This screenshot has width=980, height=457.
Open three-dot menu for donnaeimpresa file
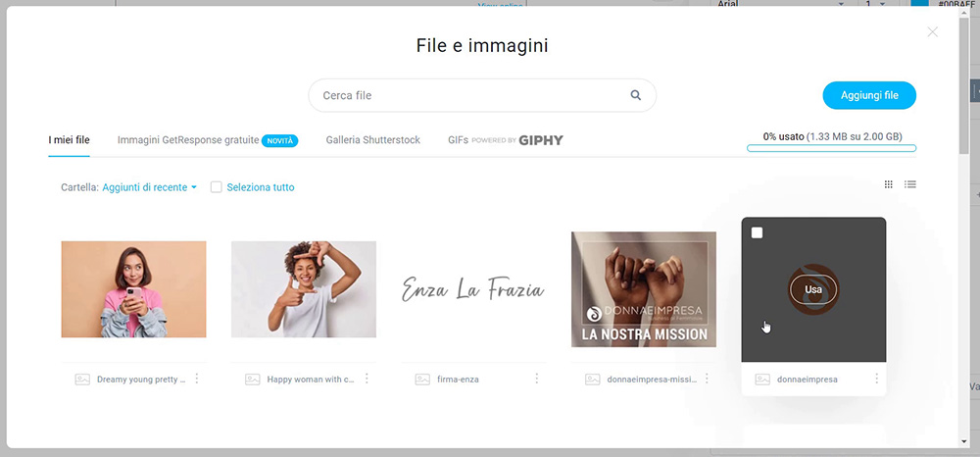[x=876, y=379]
